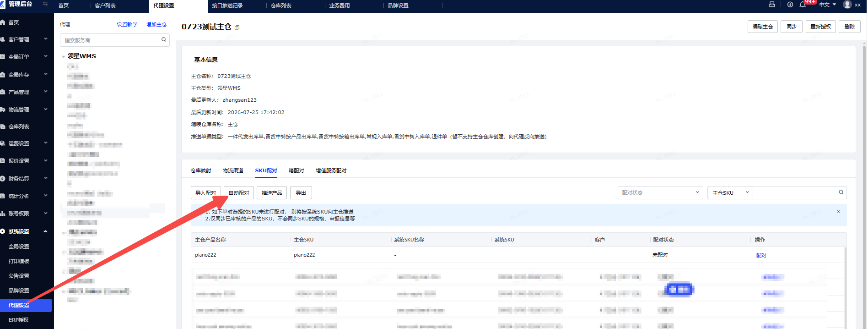This screenshot has height=329, width=868.
Task: Switch to the 接口推送记录 top tab
Action: pos(227,5)
